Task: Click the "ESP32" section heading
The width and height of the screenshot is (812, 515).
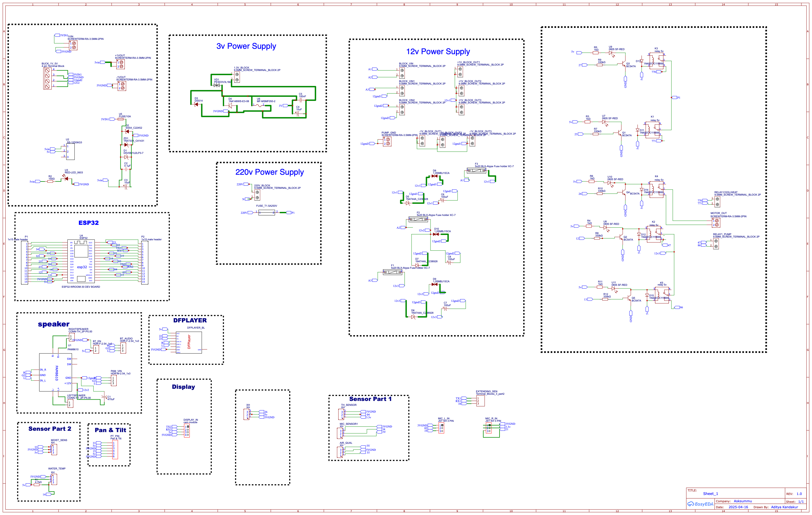Action: (88, 223)
